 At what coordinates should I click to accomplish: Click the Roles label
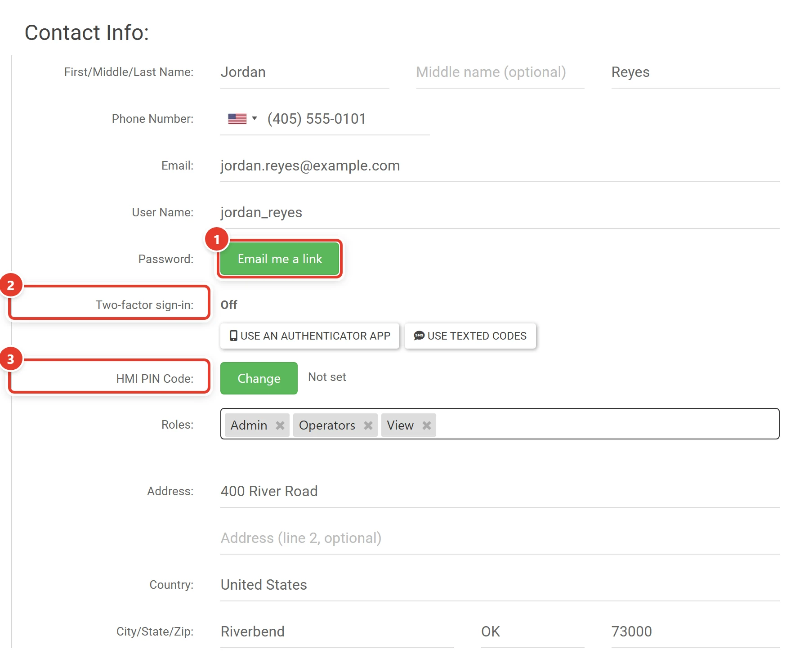click(x=178, y=425)
